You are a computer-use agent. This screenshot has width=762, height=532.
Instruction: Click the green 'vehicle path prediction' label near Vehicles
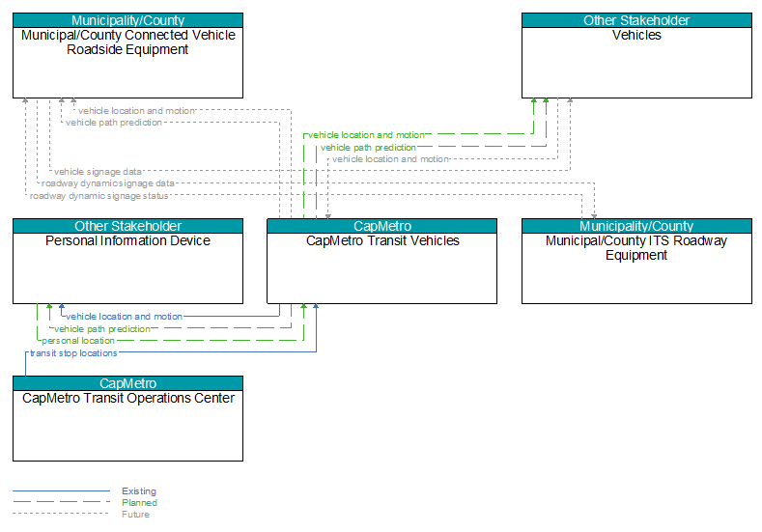coord(368,147)
